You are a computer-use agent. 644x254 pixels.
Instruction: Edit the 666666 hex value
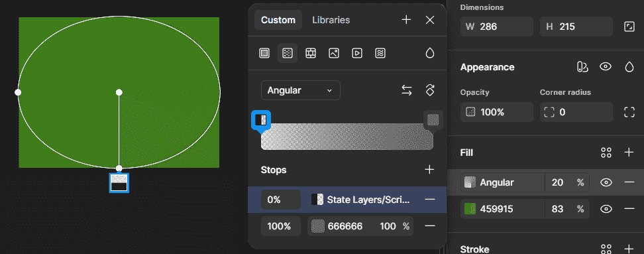point(345,226)
